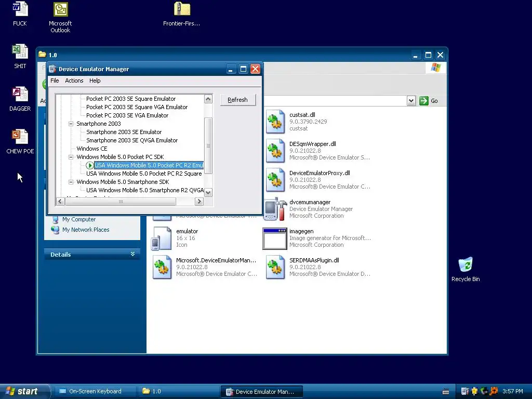This screenshot has height=399, width=532.
Task: Click the horizontal scrollbar thumb in the device tree
Action: point(121,202)
